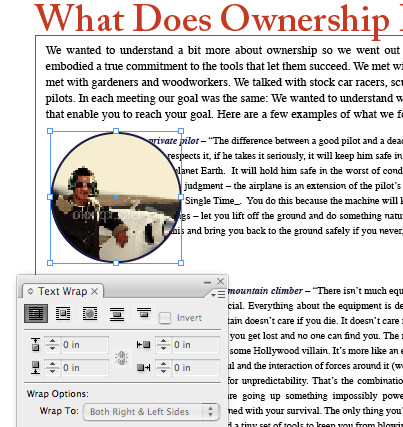403x427 pixels.
Task: Select Jump to next column icon
Action: 144,313
